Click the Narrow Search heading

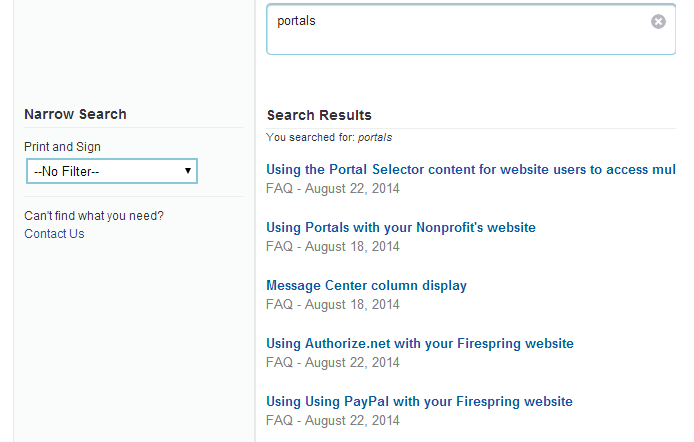[x=75, y=115]
